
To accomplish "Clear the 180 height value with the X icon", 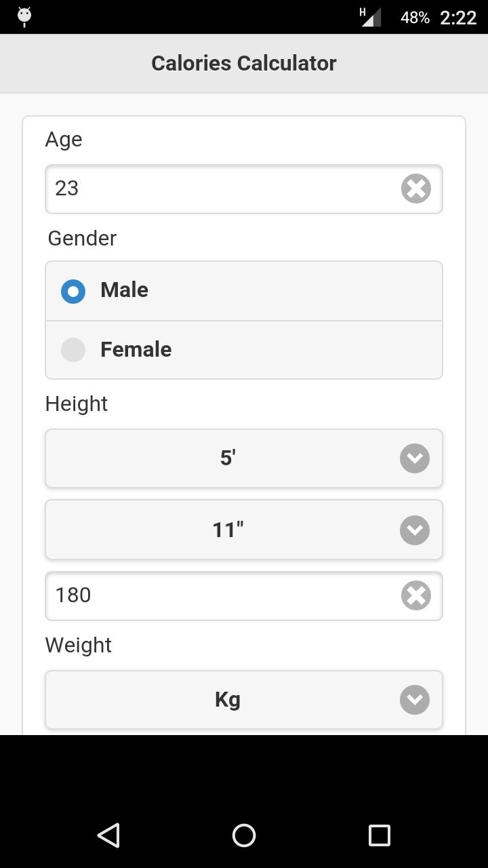I will pyautogui.click(x=415, y=595).
